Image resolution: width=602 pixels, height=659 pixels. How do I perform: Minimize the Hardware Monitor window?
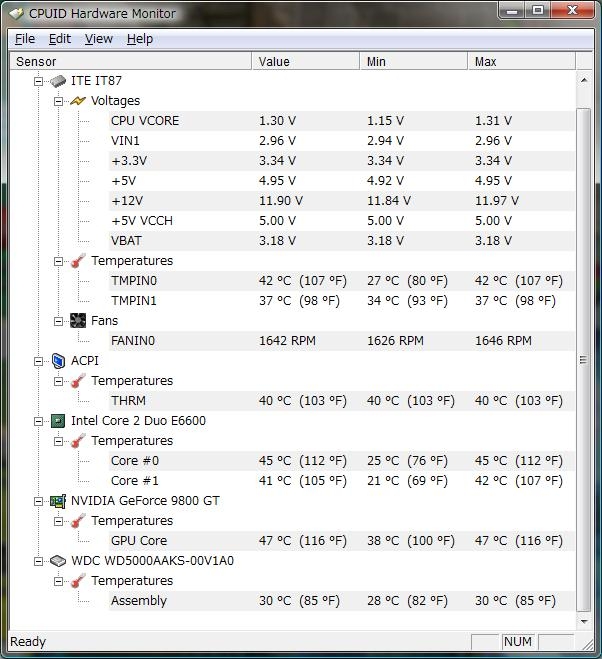(x=512, y=10)
